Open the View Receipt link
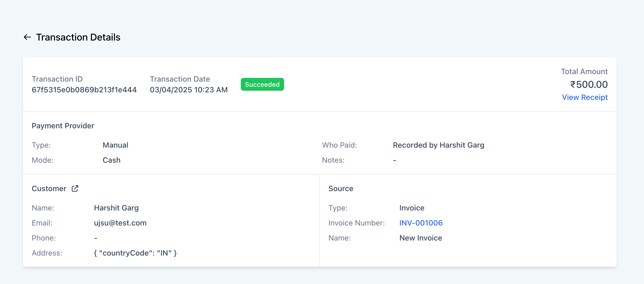This screenshot has width=644, height=284. click(585, 97)
